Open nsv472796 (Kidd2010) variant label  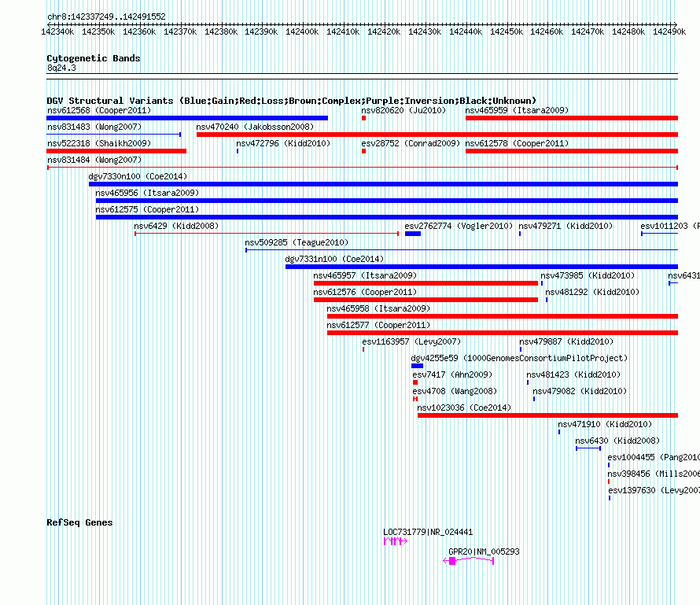(x=283, y=143)
